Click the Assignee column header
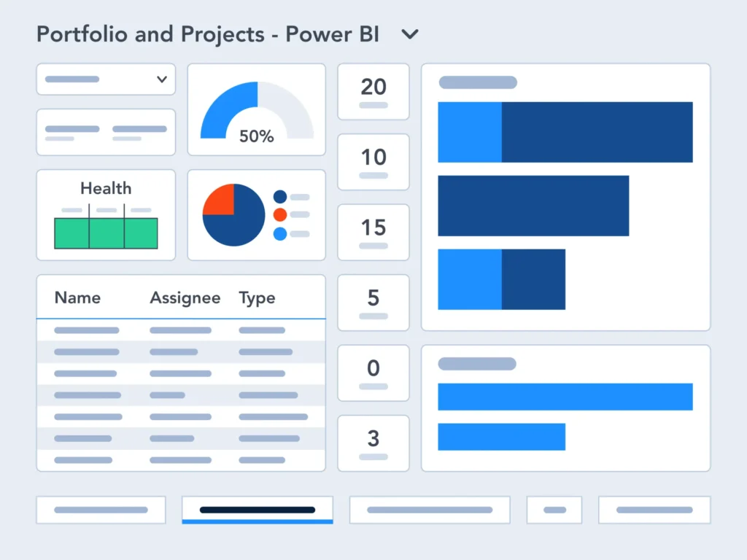This screenshot has width=747, height=560. (185, 297)
